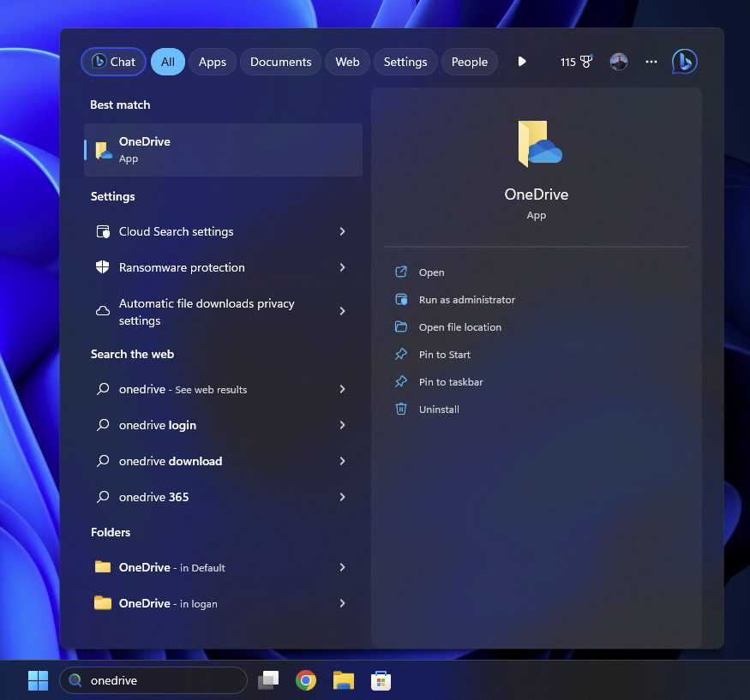Open the three-dot more options menu
The image size is (750, 700).
click(x=651, y=62)
